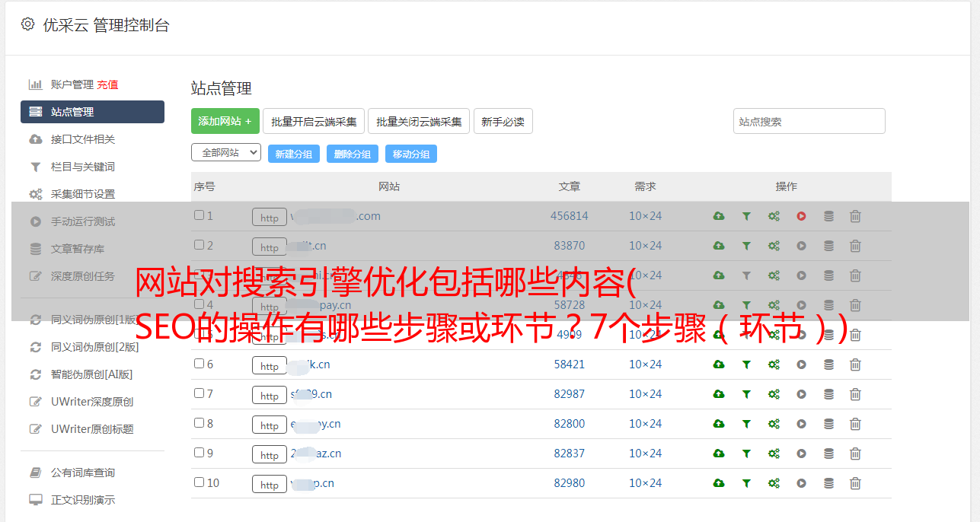Click the 删除分组 button
The image size is (980, 522).
[x=353, y=154]
